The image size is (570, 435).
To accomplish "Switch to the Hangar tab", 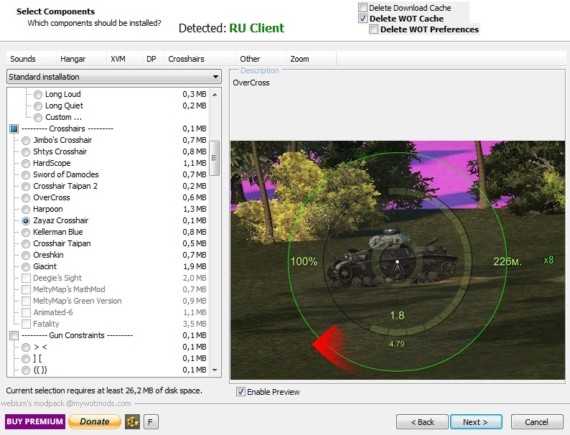I will [73, 59].
